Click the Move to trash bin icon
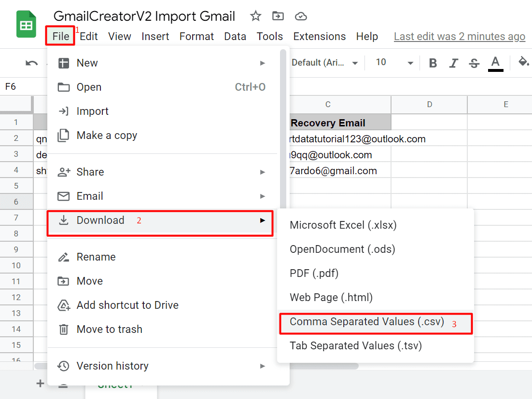 (x=63, y=329)
